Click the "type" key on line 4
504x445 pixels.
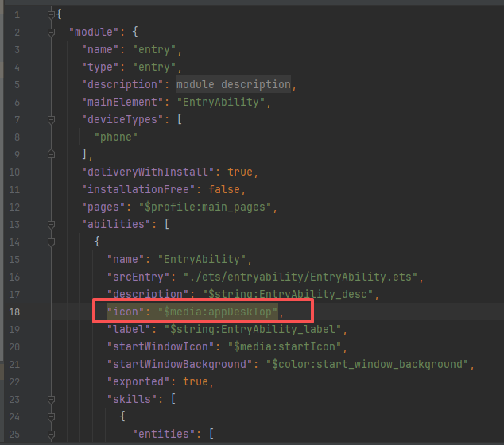click(x=100, y=68)
